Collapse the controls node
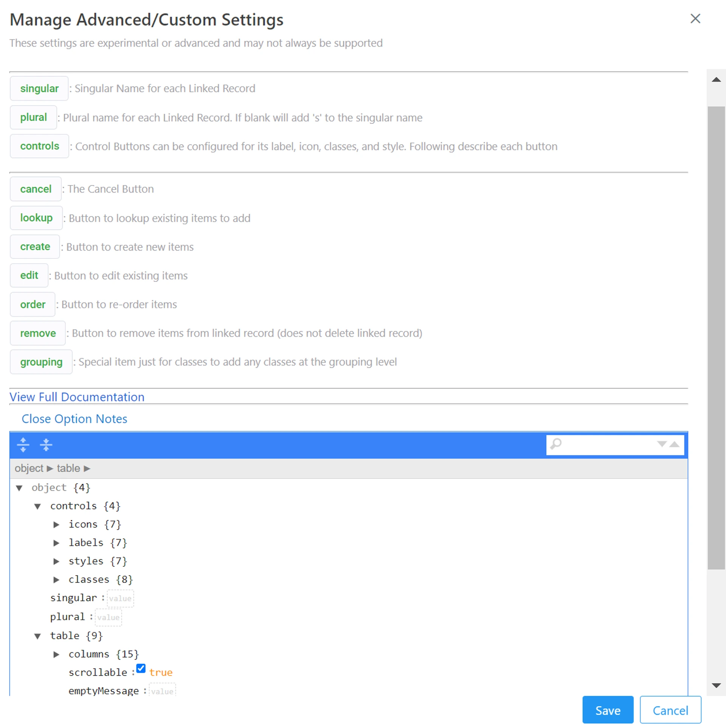This screenshot has height=728, width=726. tap(37, 506)
